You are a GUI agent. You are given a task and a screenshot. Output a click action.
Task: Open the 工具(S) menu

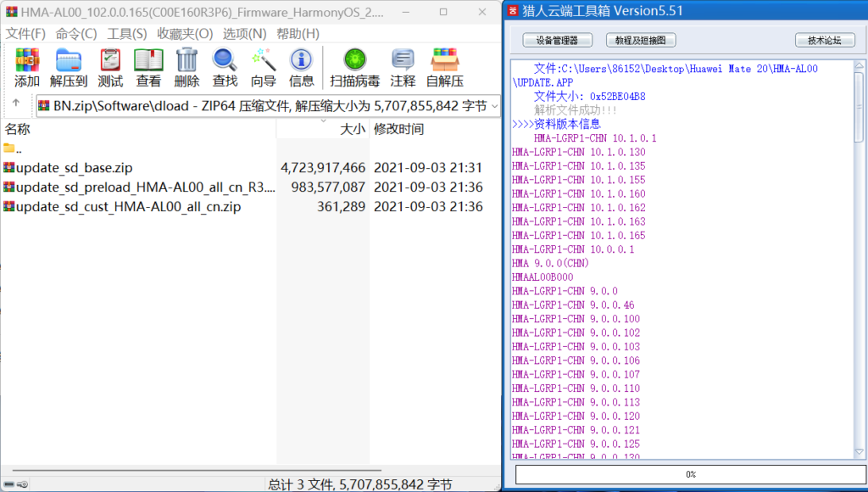[x=127, y=34]
